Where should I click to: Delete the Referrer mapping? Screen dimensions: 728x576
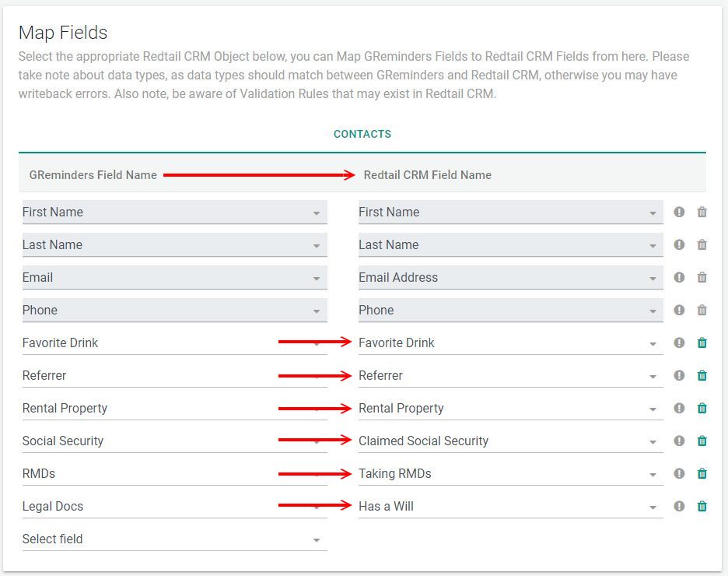click(702, 375)
